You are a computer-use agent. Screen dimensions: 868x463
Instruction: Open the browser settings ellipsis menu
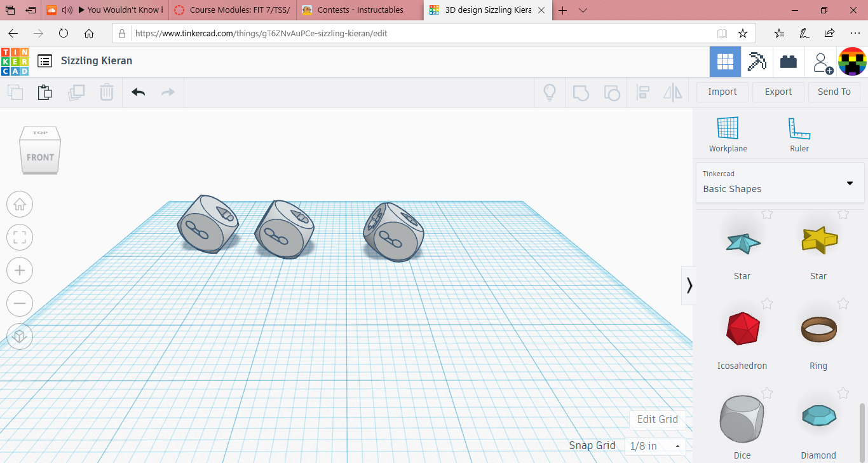(855, 33)
